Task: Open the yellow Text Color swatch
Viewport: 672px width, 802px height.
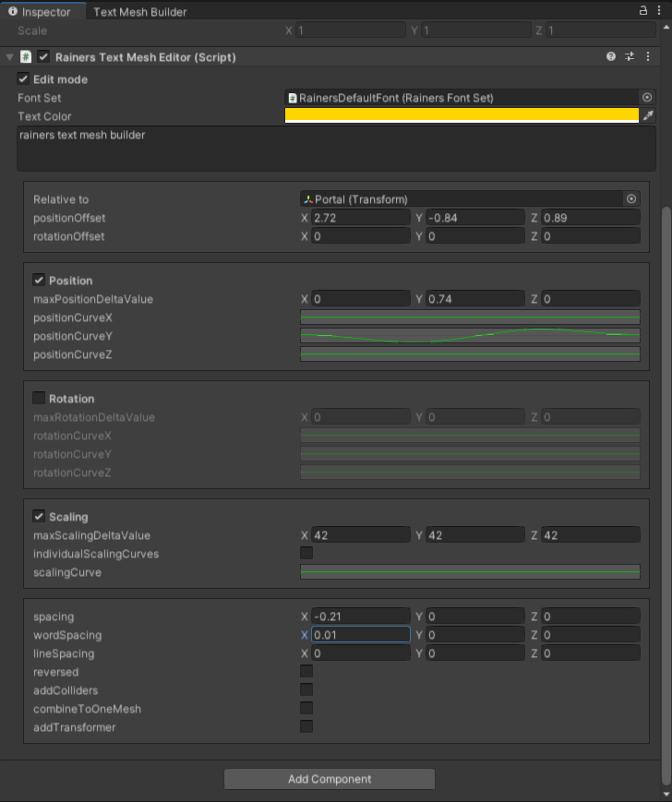Action: tap(462, 115)
